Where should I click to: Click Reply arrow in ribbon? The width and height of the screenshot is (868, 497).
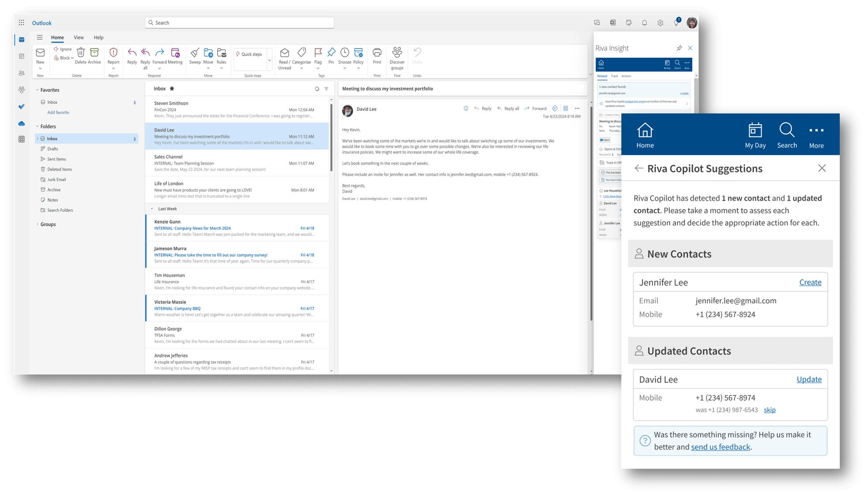click(x=132, y=53)
